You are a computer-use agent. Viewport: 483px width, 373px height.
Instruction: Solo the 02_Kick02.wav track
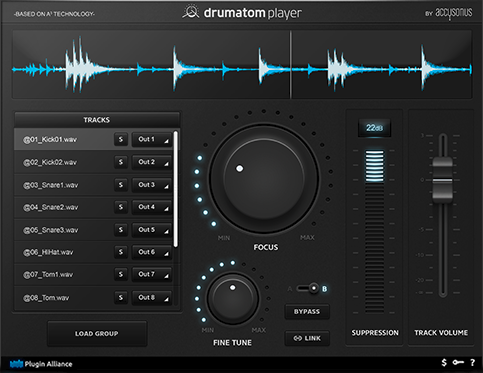pyautogui.click(x=121, y=162)
